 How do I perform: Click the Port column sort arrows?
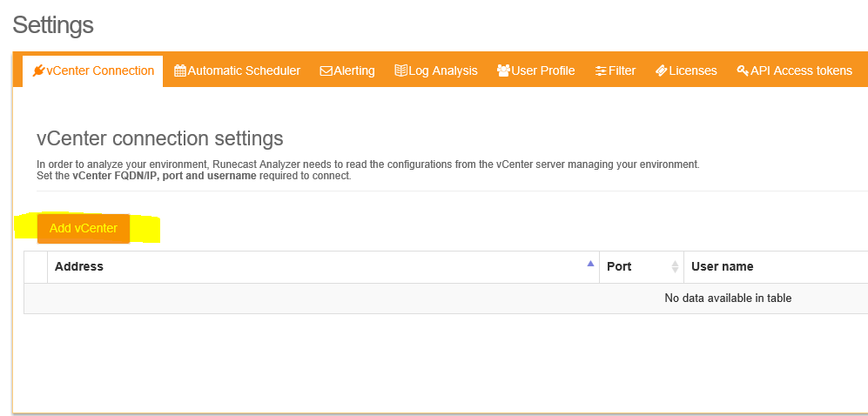coord(675,266)
